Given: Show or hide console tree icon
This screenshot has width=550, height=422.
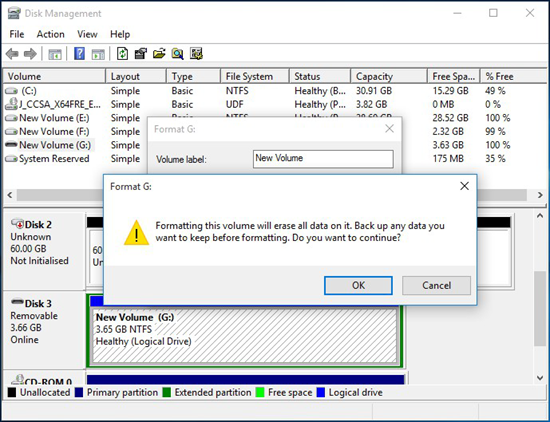Looking at the screenshot, I should 55,54.
